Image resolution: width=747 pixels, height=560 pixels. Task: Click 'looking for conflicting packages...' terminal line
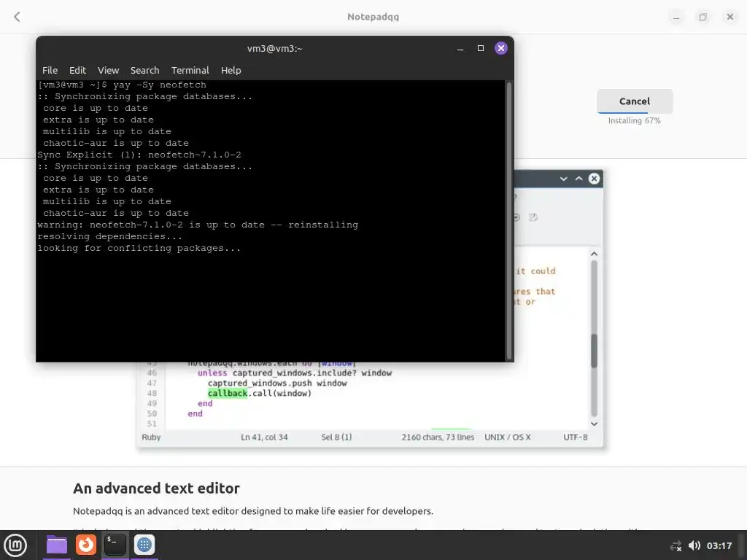tap(139, 248)
